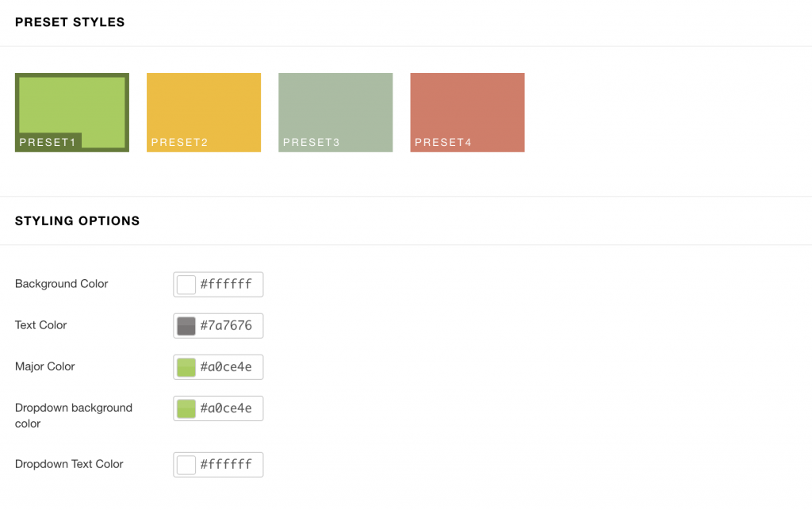The image size is (812, 510).
Task: Switch to the terracotta PRESET4 style
Action: click(466, 112)
